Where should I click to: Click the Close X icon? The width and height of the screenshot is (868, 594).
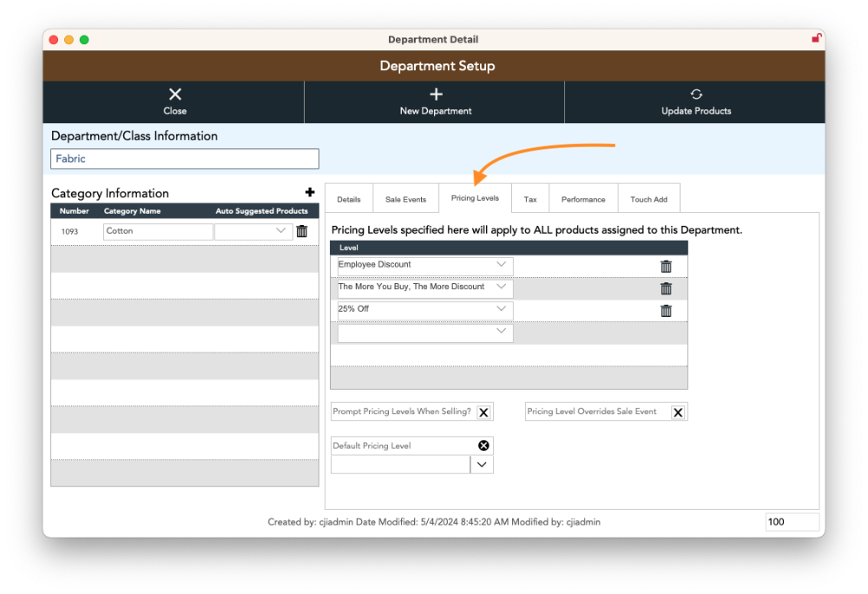[x=174, y=95]
